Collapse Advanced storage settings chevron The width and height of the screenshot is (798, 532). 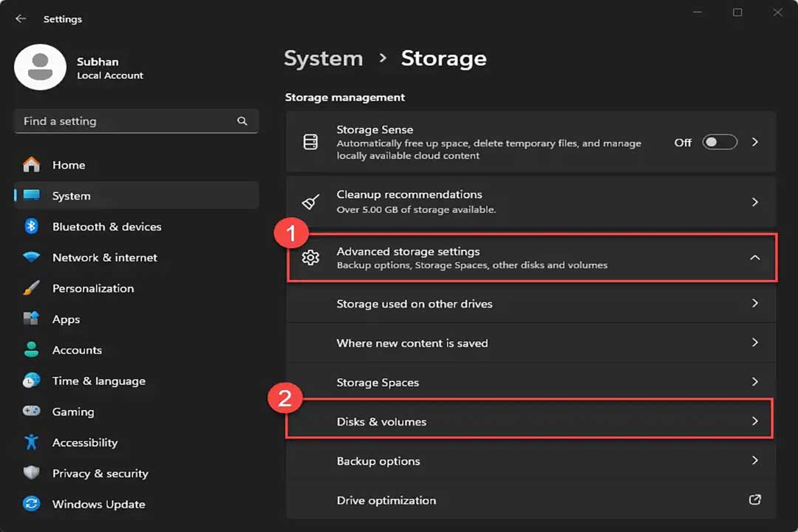755,258
